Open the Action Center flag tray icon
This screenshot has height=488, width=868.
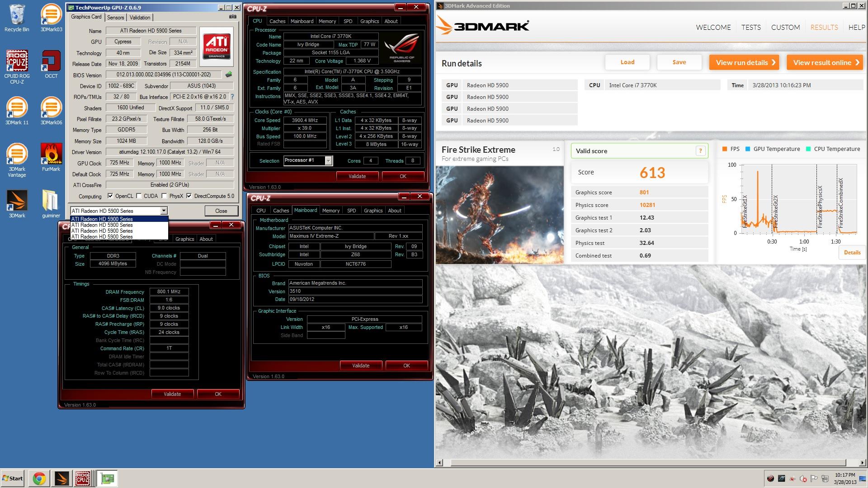[814, 479]
